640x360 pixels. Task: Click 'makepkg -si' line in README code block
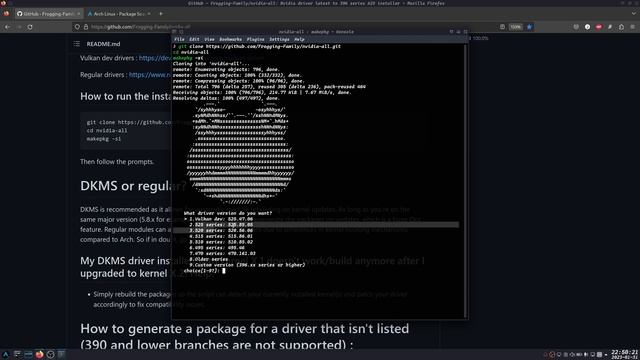point(104,139)
